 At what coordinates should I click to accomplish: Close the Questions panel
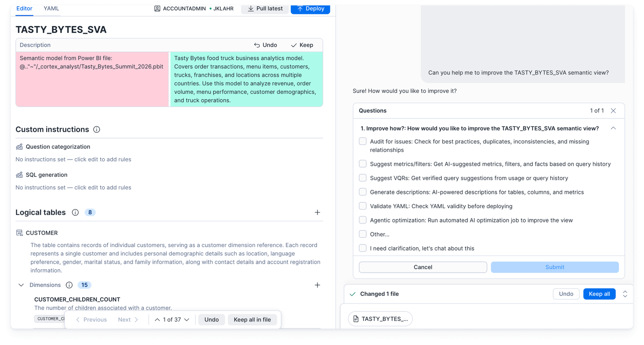pos(613,111)
